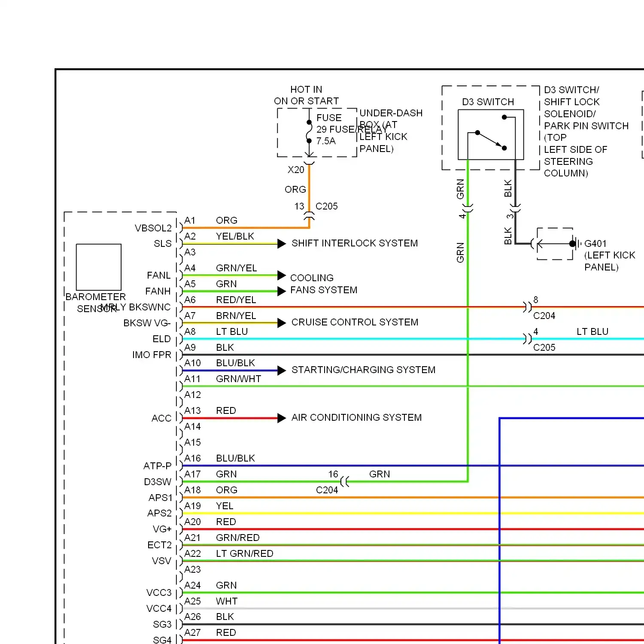Viewport: 644px width, 644px height.
Task: Click the 'IMO FPR' signal name
Action: 152,355
